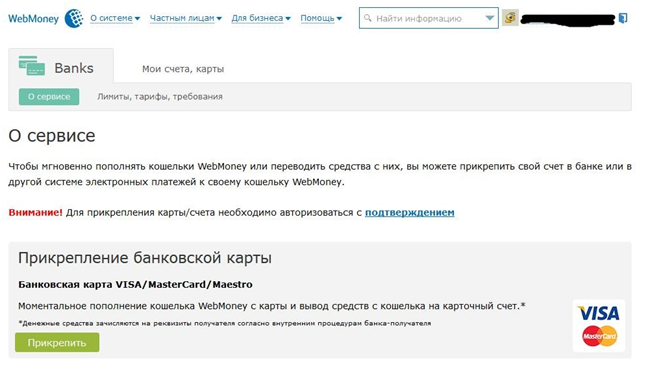The width and height of the screenshot is (650, 369).
Task: Open Лимиты, тарифы, требования sub-tab
Action: coord(160,97)
